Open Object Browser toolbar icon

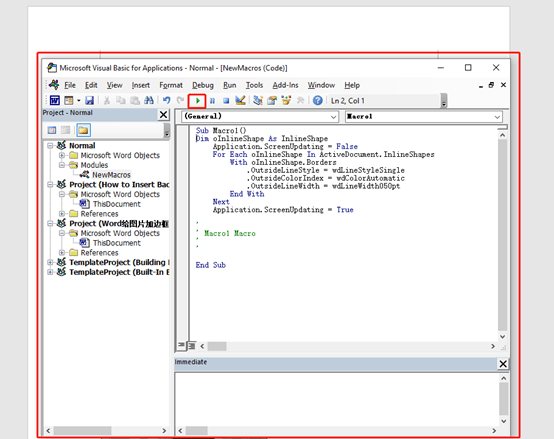point(286,101)
